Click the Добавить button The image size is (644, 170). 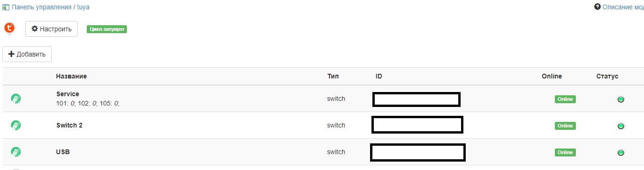coord(27,54)
